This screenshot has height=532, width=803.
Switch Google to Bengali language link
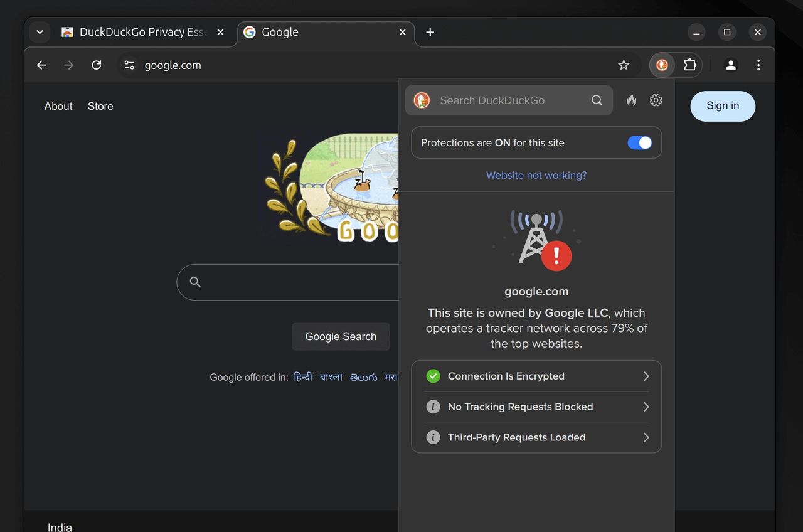331,377
